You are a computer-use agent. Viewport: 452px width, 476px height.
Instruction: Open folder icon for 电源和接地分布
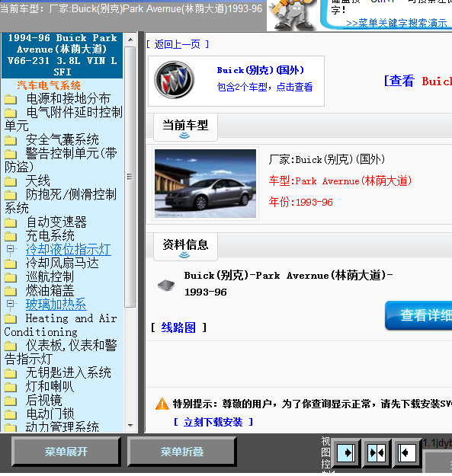[x=11, y=99]
